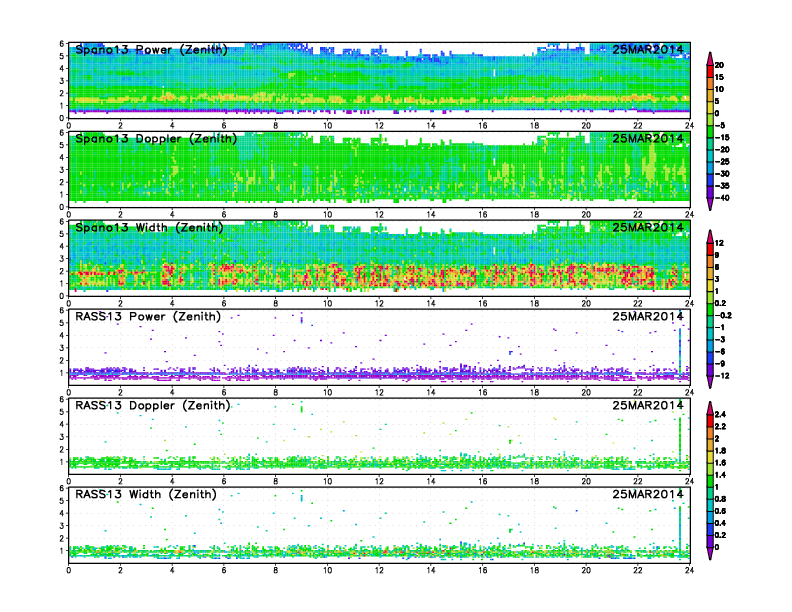792x612 pixels.
Task: Click the purple bottom arrow of the first colorbar
Action: pyautogui.click(x=710, y=204)
